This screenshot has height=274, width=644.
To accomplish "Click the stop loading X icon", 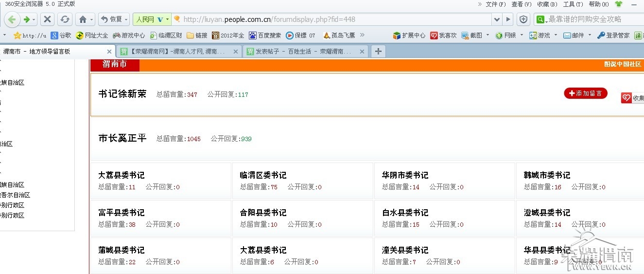I will [47, 19].
